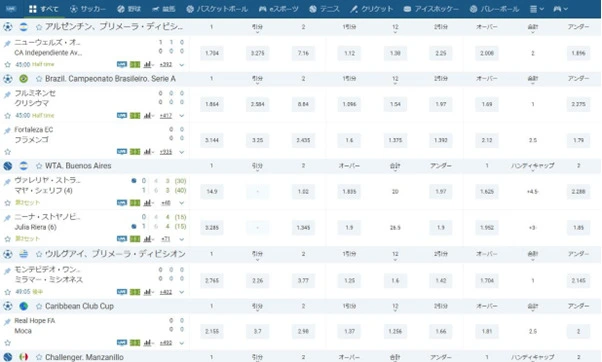Favorite the Brazil Campeonato Brasileiro Serie A league
602x362 pixels.
tap(39, 79)
